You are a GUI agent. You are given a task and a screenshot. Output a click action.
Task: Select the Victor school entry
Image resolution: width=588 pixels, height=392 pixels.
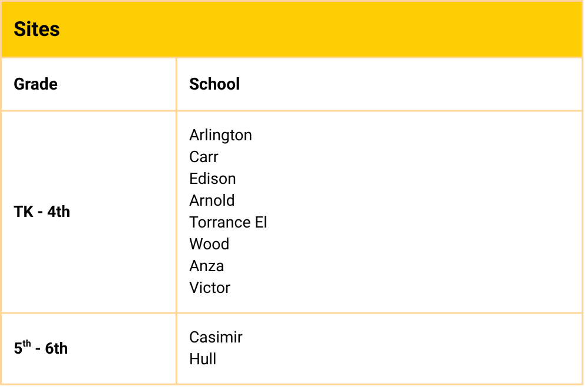tap(210, 288)
